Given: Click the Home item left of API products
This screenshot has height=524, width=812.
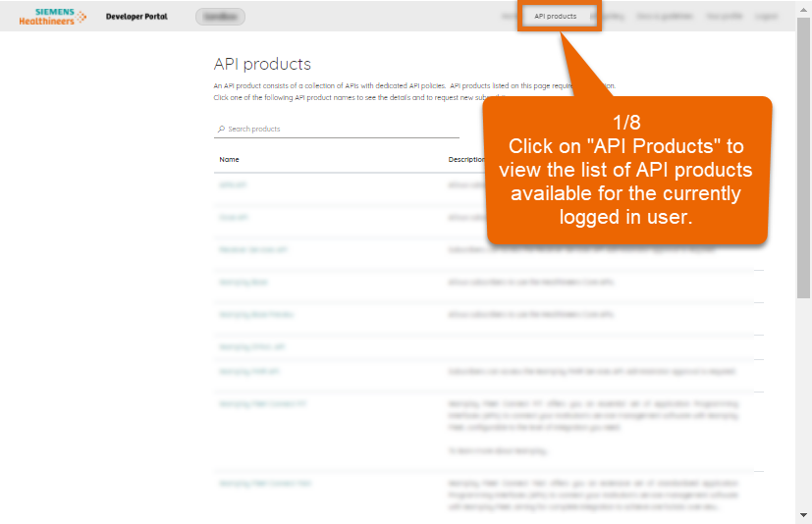Looking at the screenshot, I should pyautogui.click(x=508, y=17).
